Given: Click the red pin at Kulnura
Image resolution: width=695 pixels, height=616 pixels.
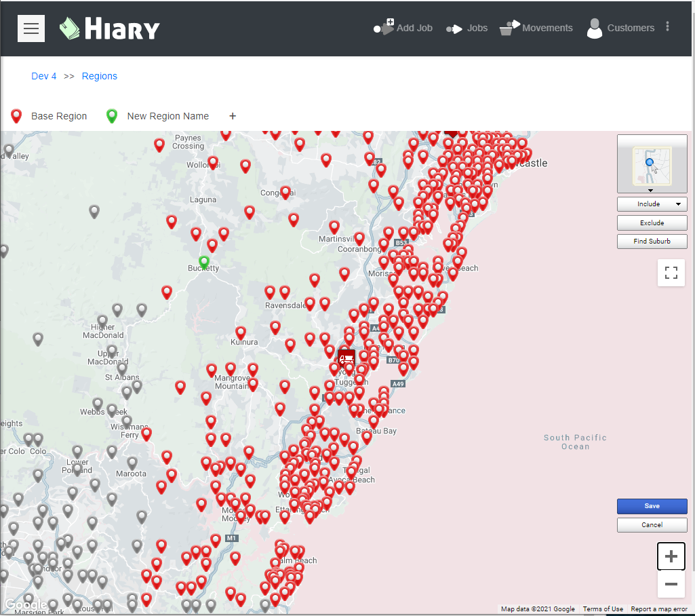Looking at the screenshot, I should click(241, 334).
